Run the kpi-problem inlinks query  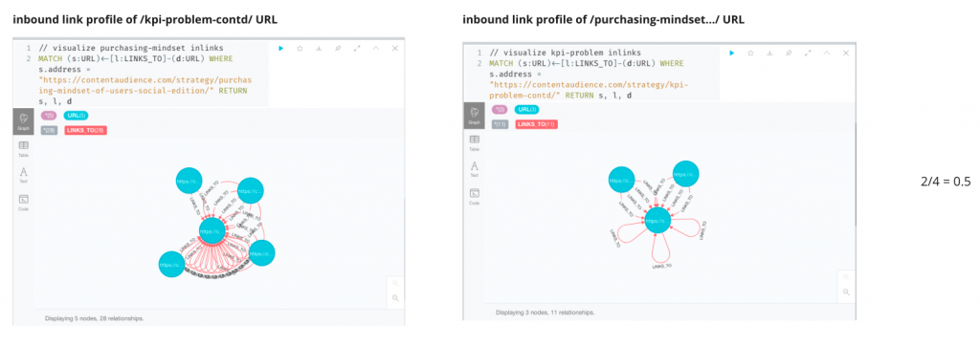click(x=732, y=54)
